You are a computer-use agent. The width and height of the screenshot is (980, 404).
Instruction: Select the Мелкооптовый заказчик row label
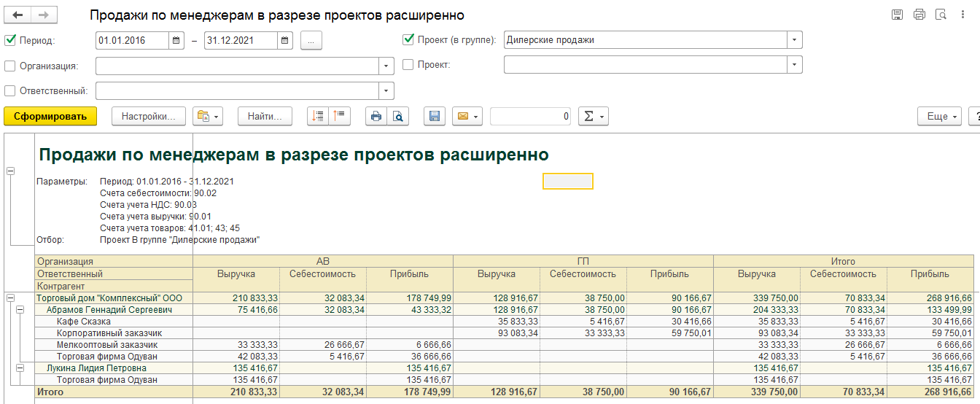pos(107,344)
